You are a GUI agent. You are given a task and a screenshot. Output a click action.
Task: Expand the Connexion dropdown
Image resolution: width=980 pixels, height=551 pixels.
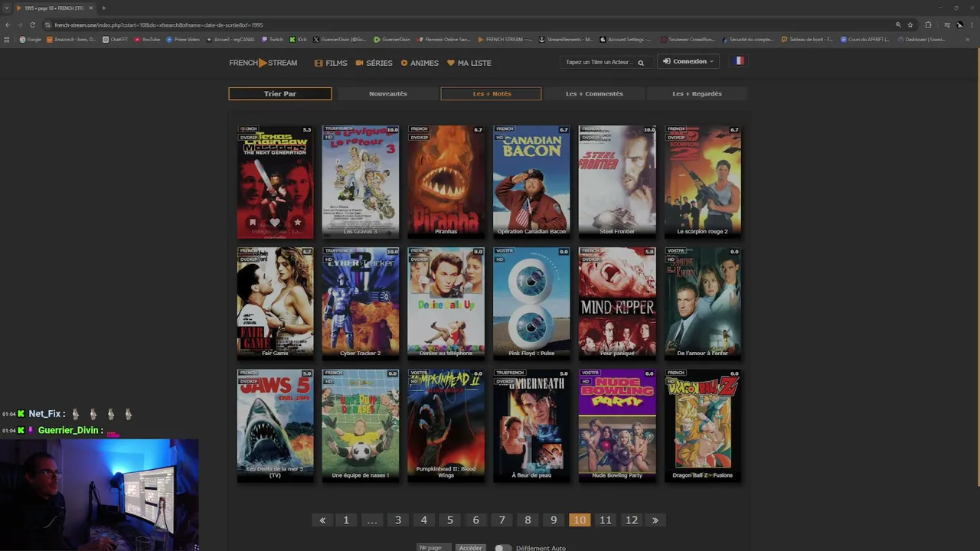(688, 61)
